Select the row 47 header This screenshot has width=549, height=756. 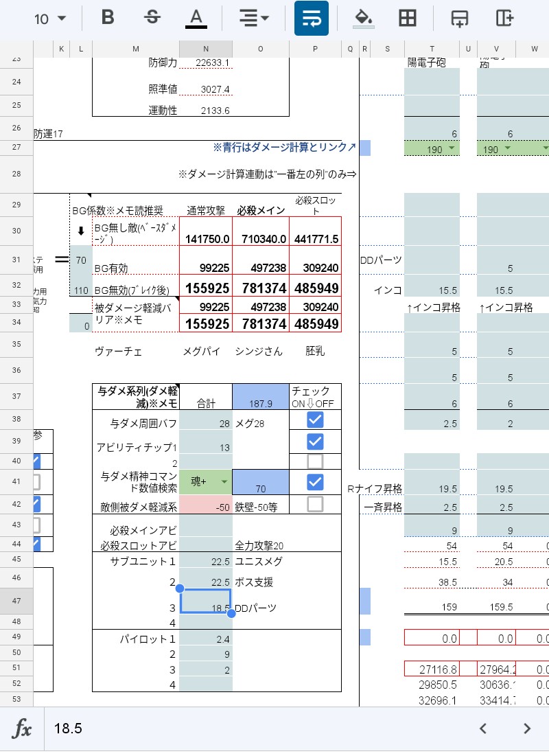[16, 600]
